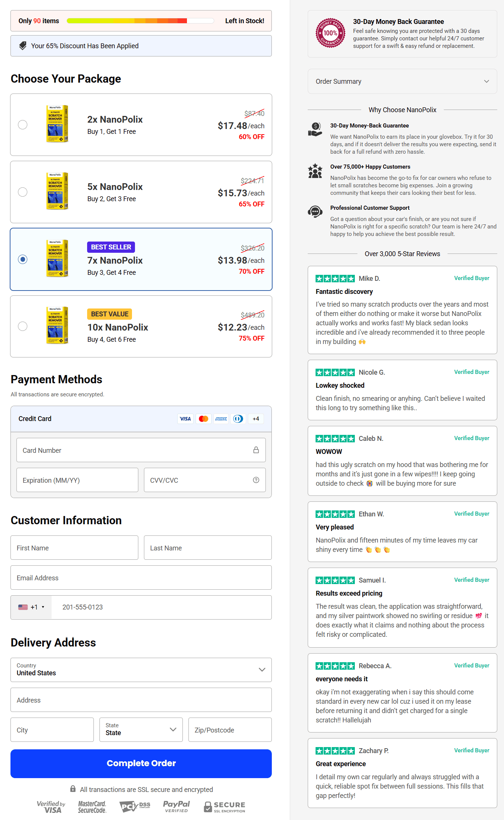Click the Complete Order button
504x820 pixels.
coord(141,764)
